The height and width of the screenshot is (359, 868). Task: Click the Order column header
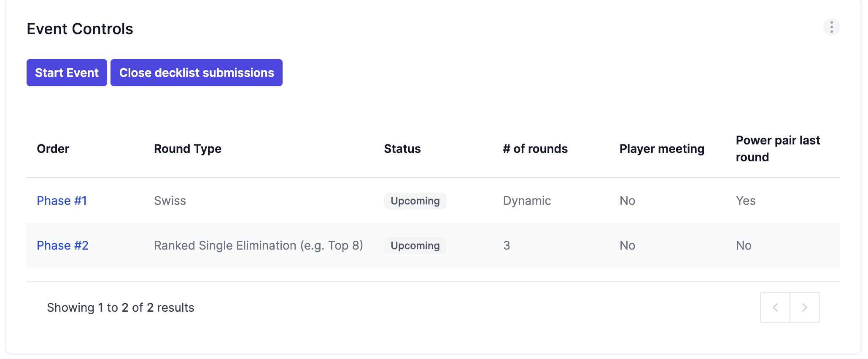53,149
